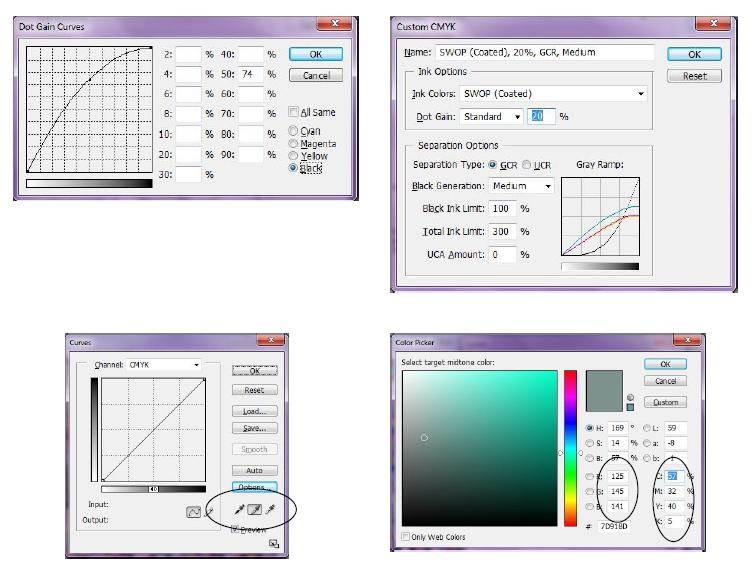
Task: Click the Black Ink Limit field
Action: coord(503,208)
